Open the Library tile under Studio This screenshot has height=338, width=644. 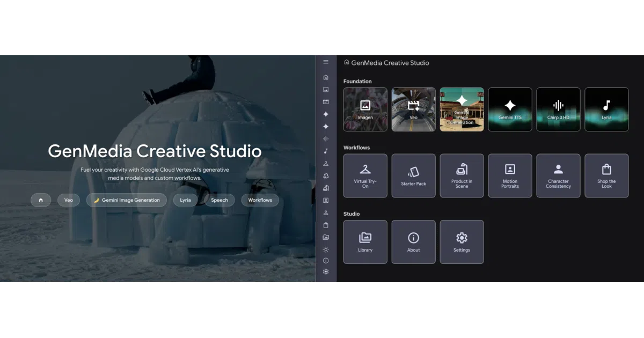365,242
